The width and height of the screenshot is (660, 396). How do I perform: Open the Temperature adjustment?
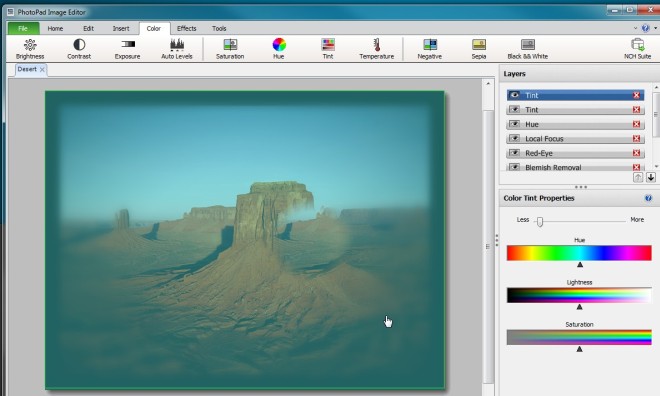[x=376, y=49]
